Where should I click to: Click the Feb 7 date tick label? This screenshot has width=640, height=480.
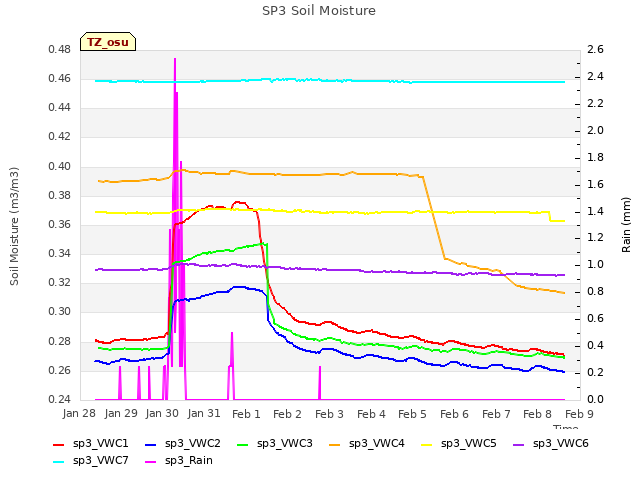pyautogui.click(x=496, y=414)
